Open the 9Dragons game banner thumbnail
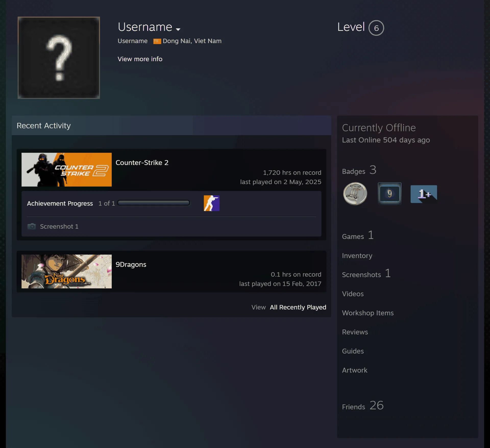 coord(67,271)
